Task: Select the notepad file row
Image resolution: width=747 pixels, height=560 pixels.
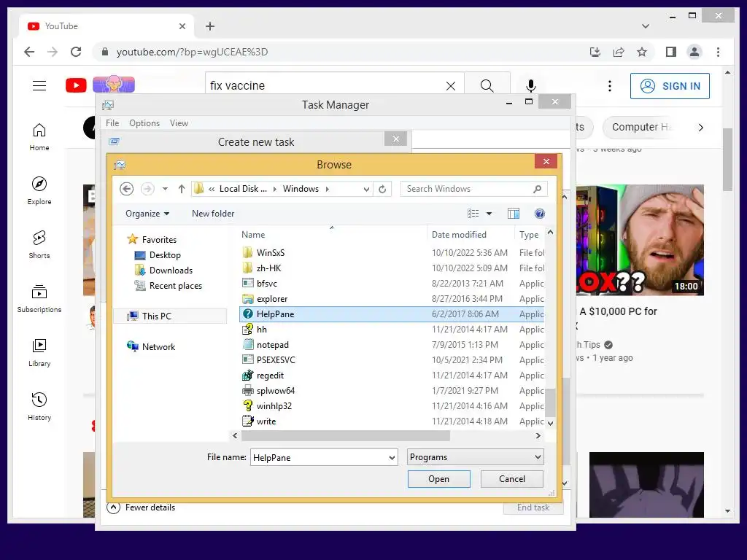Action: (392, 345)
